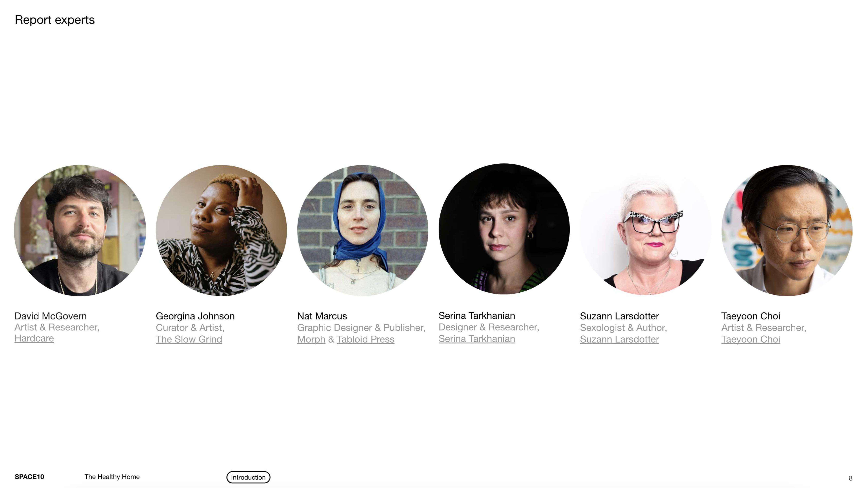Follow the Morph link
The image size is (868, 488).
tap(311, 339)
